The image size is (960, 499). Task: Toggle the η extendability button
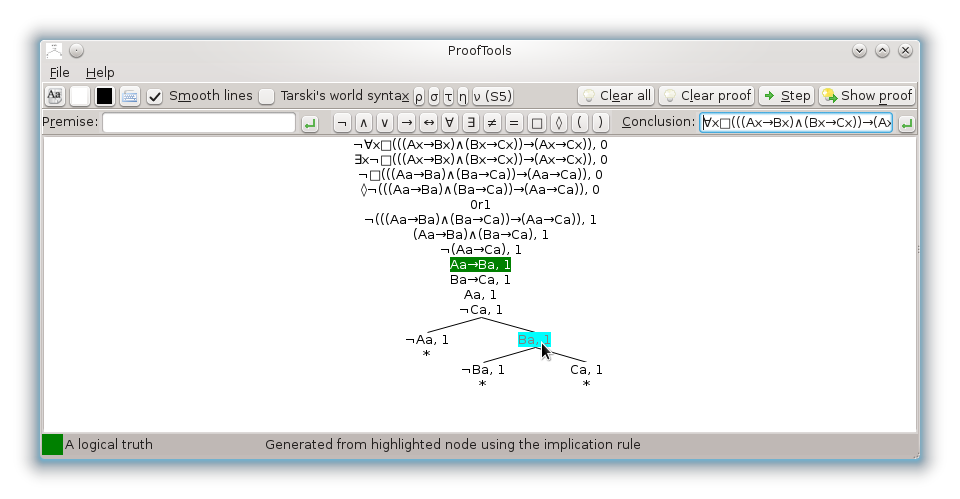pyautogui.click(x=463, y=96)
